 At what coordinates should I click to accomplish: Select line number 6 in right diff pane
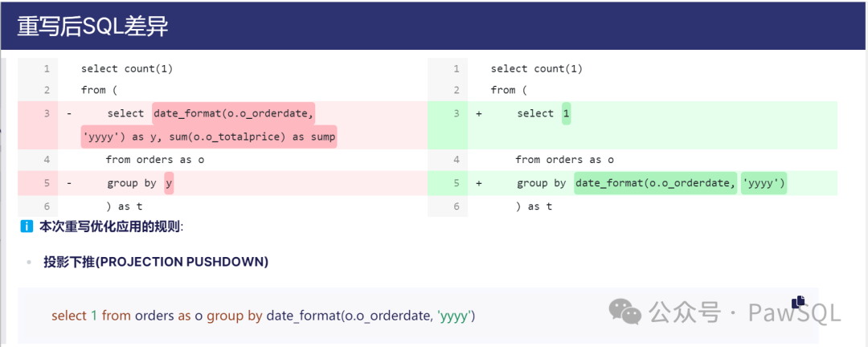point(457,206)
